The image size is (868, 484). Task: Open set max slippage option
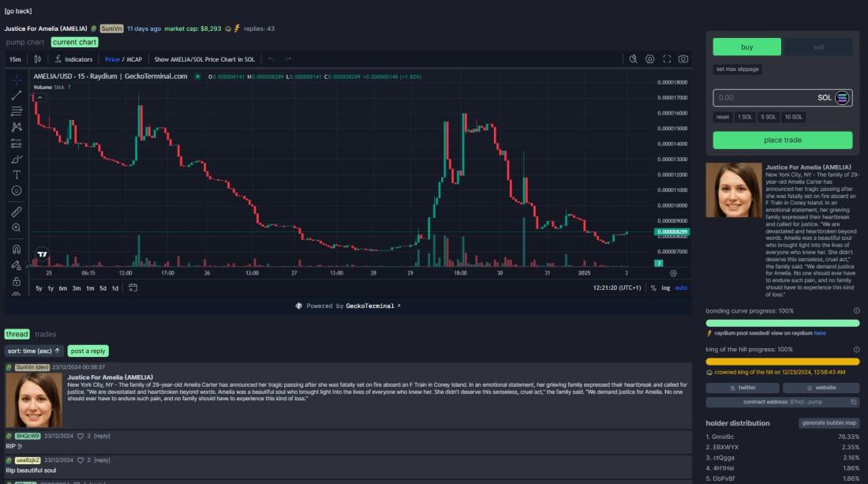coord(737,69)
